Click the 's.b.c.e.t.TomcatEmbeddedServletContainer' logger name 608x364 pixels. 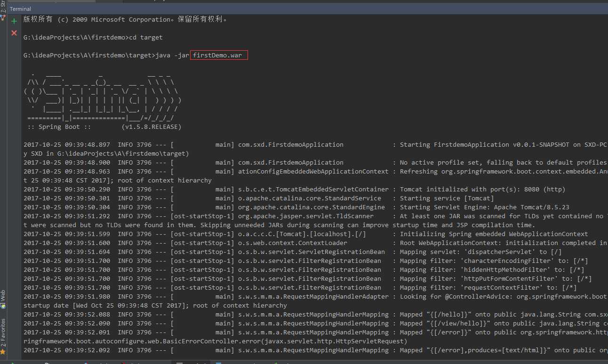pyautogui.click(x=313, y=190)
